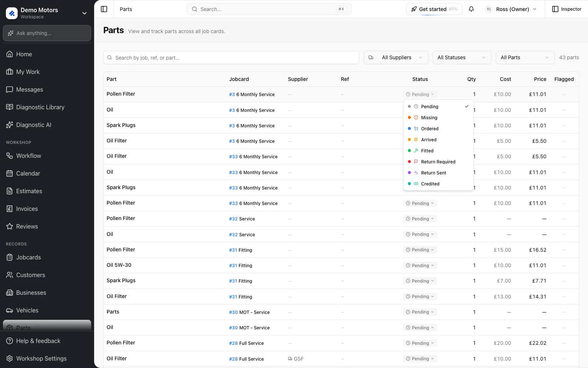
Task: Select Missing in the status menu
Action: [438, 118]
